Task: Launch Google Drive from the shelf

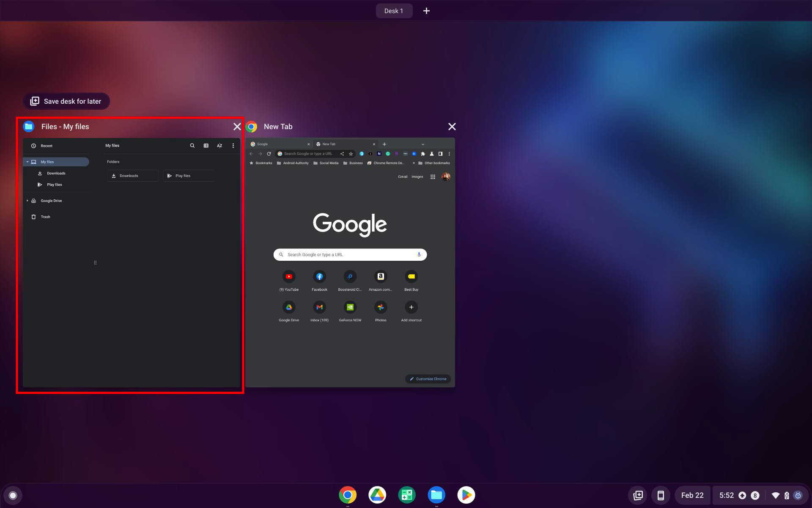Action: (377, 494)
